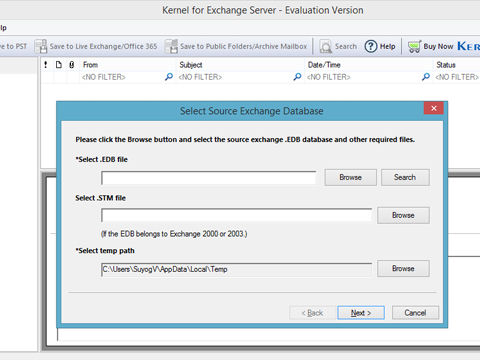Sort by the attachment paperclip column icon
Screen dimensions: 480x360
click(71, 65)
